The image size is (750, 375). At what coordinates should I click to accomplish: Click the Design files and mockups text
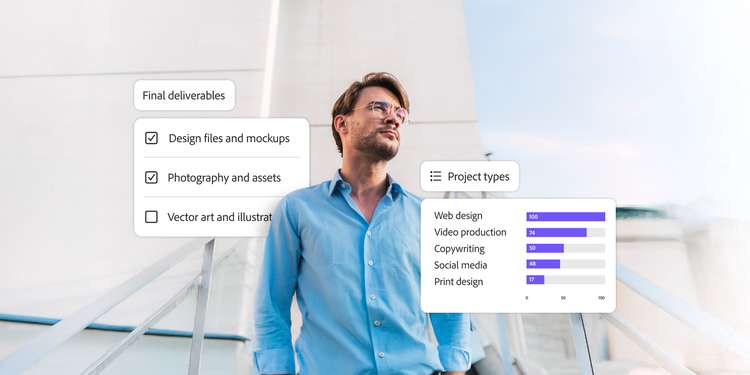point(229,138)
